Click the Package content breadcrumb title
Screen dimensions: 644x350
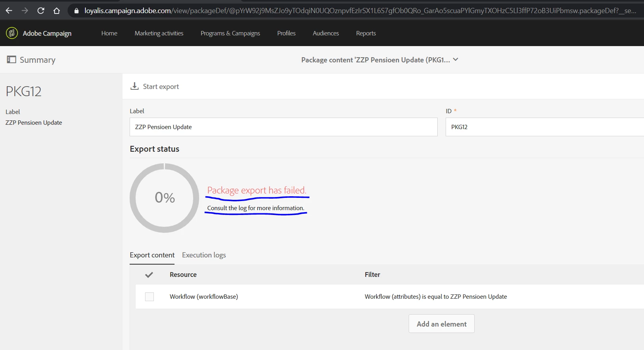(375, 60)
